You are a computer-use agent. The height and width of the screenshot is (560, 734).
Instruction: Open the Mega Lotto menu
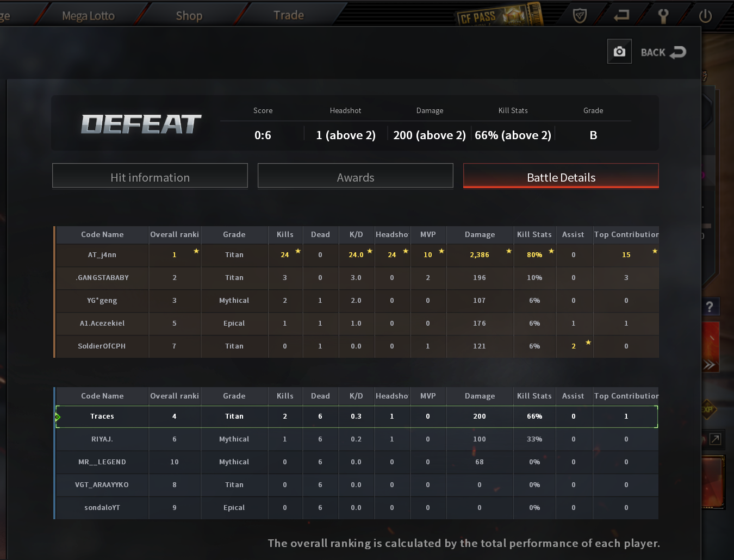tap(88, 16)
